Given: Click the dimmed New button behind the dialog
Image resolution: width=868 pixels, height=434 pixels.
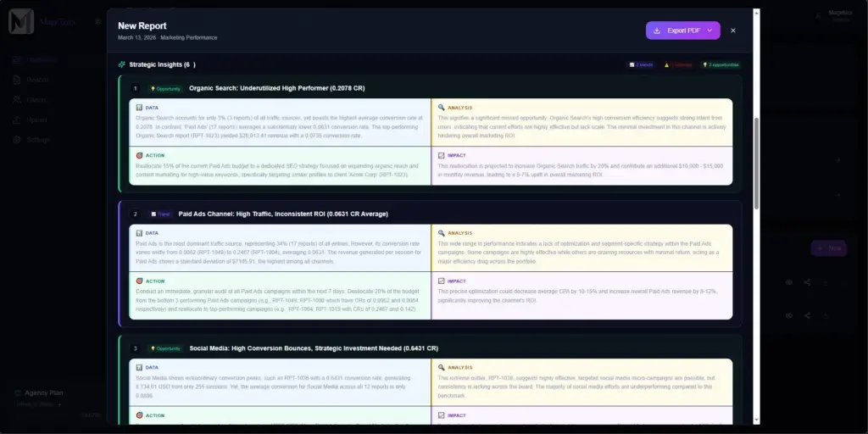Looking at the screenshot, I should (x=829, y=248).
